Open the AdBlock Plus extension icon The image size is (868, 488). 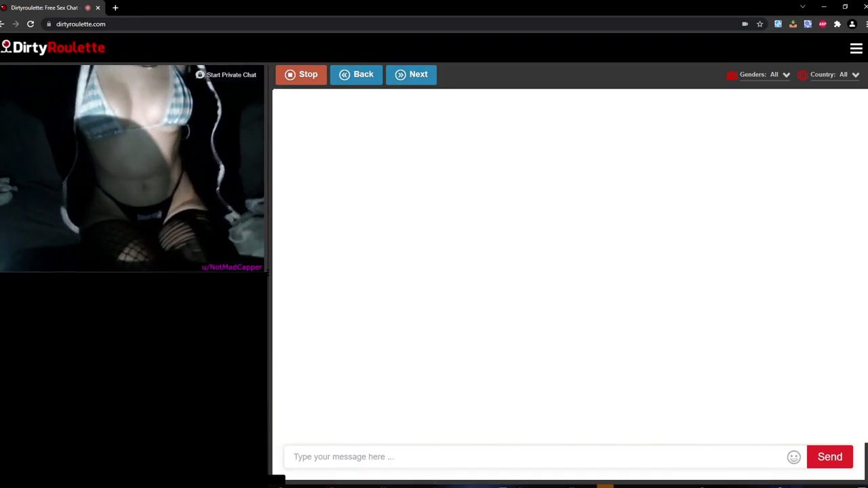(823, 24)
